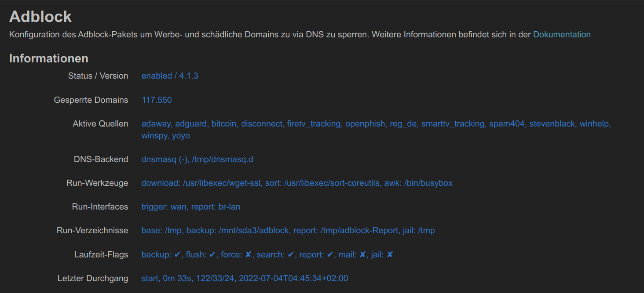
Task: Click the Laufzeit-Flags label
Action: (101, 254)
